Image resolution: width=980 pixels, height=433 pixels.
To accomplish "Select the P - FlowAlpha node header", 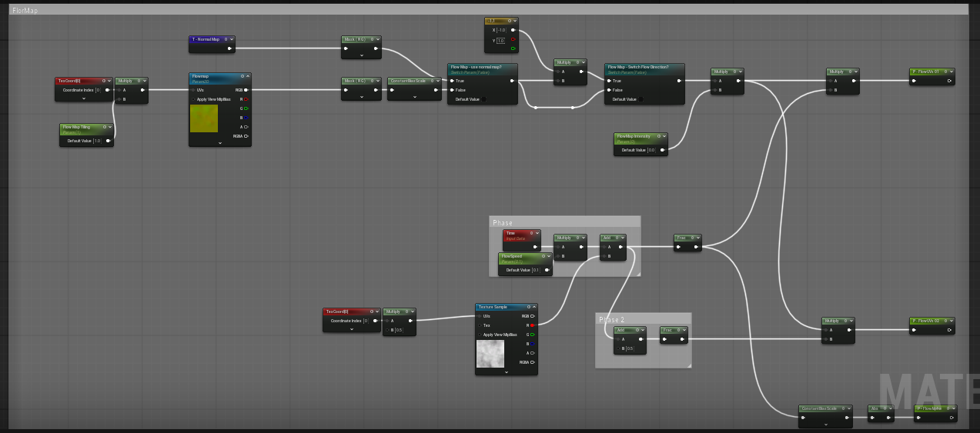I will click(x=935, y=408).
